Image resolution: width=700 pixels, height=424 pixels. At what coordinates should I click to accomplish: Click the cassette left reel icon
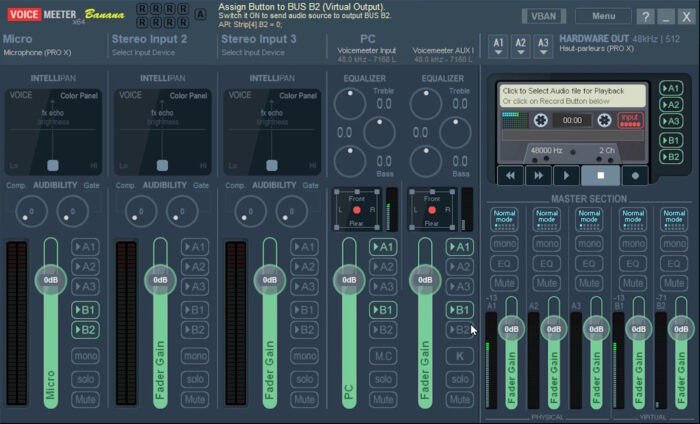(541, 120)
